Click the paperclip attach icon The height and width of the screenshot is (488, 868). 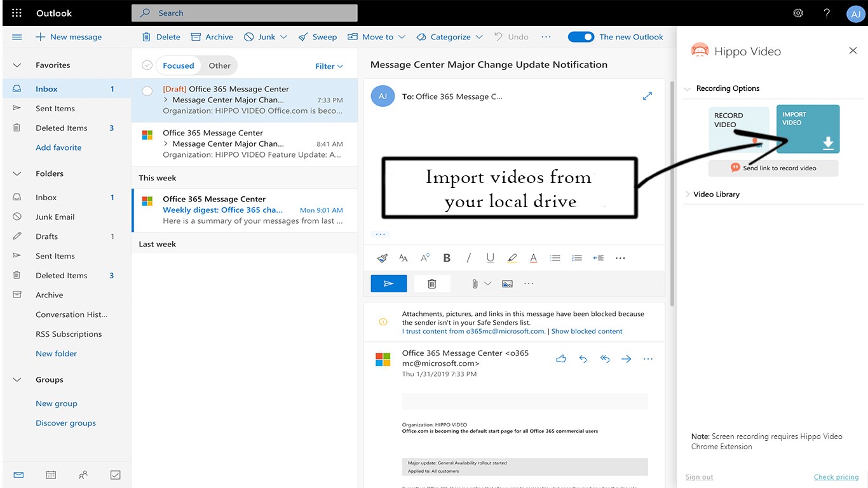[475, 284]
